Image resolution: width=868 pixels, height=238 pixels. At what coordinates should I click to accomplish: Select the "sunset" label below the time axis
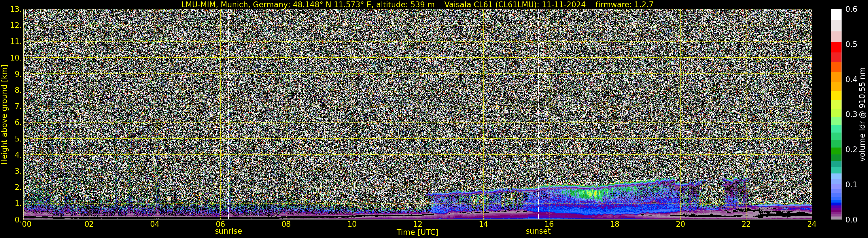(x=538, y=231)
